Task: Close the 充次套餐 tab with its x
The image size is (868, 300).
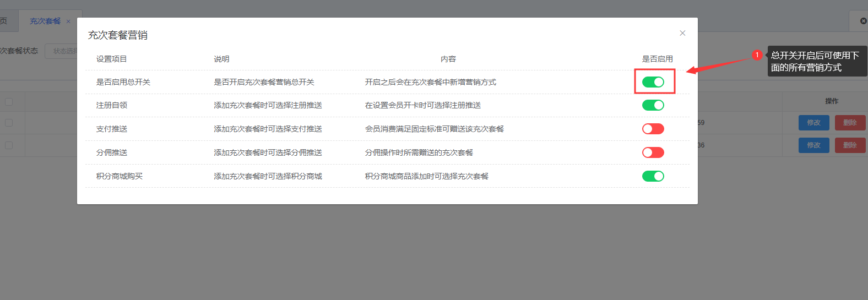Action: tap(68, 21)
